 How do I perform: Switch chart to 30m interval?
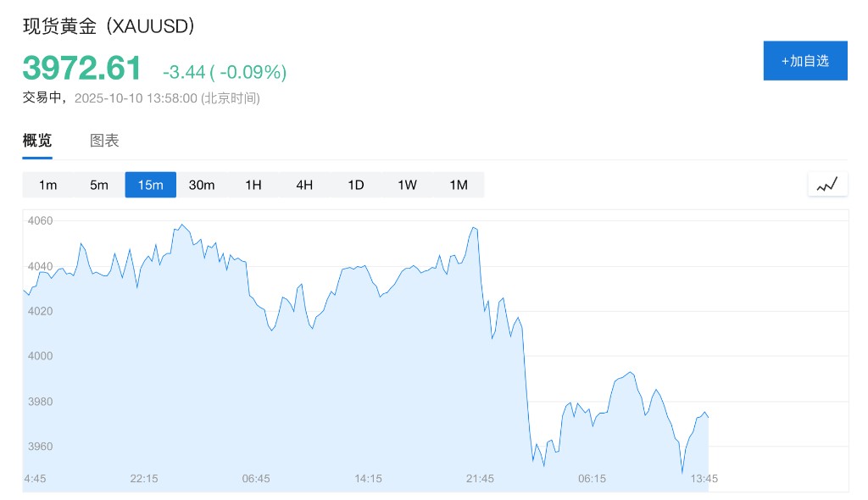point(202,185)
